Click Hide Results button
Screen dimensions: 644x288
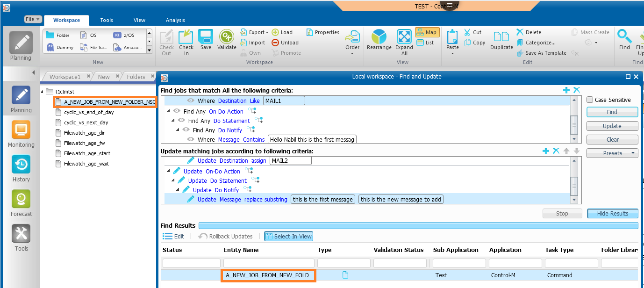tap(612, 213)
